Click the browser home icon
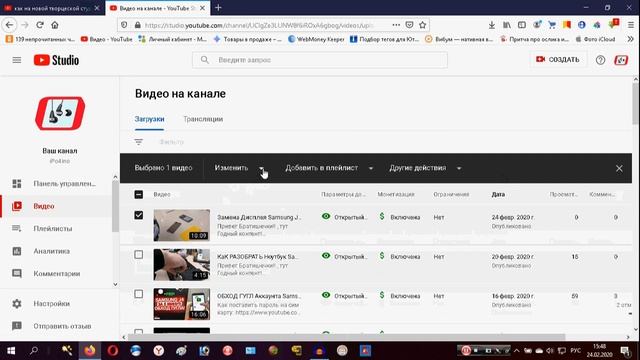 click(x=55, y=25)
